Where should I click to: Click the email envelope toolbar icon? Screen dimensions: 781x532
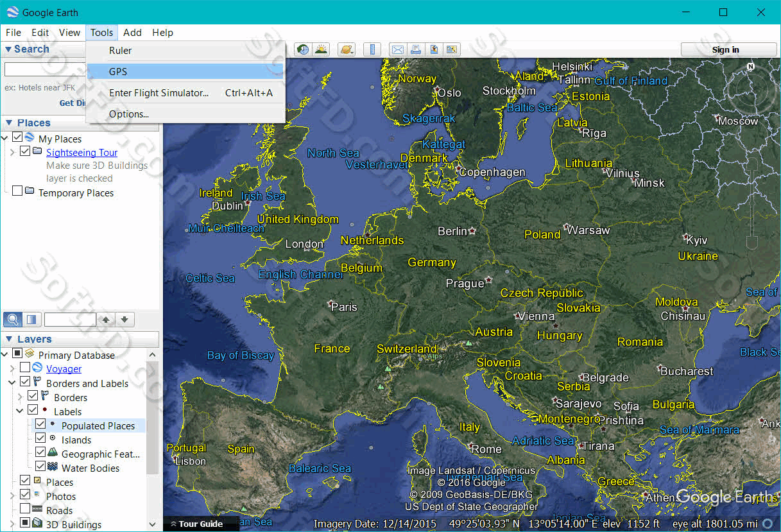pyautogui.click(x=398, y=49)
